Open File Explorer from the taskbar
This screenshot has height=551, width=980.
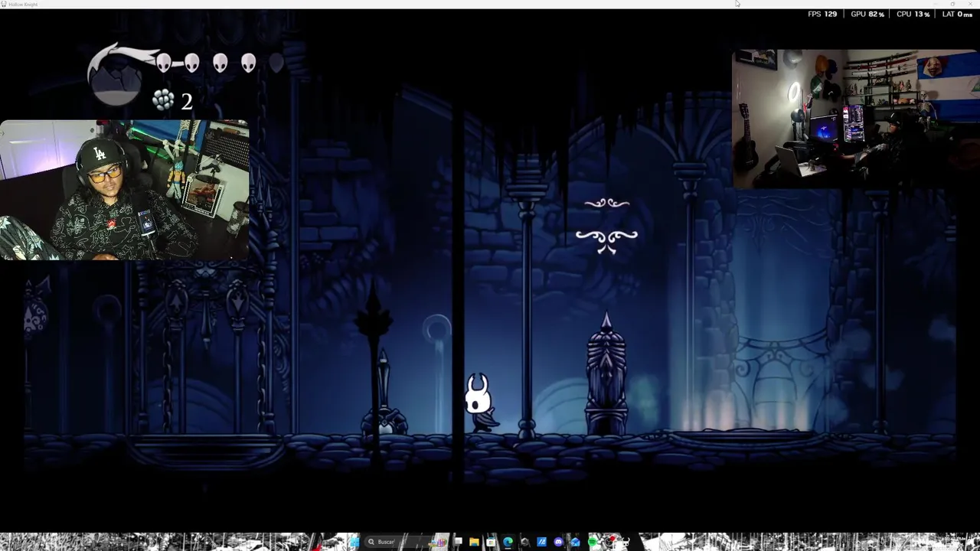coord(474,542)
